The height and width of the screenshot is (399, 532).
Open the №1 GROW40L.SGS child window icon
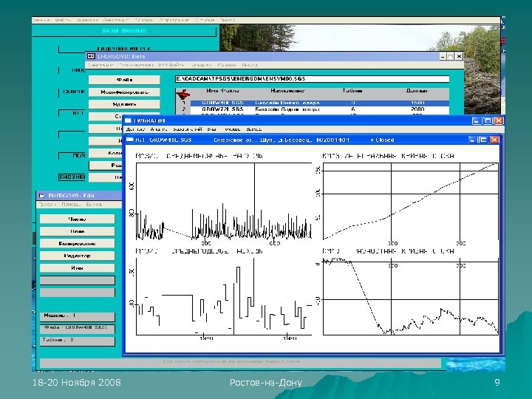pos(130,140)
